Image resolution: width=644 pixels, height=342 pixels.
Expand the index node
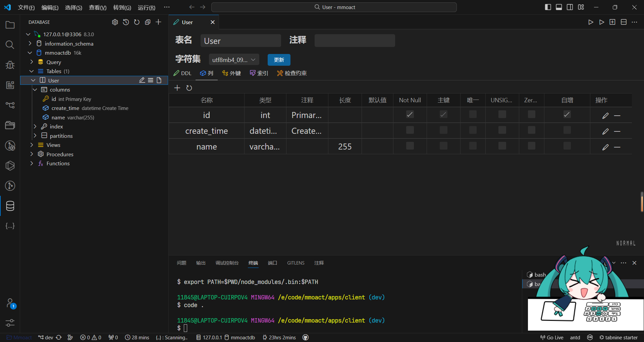[x=35, y=126]
